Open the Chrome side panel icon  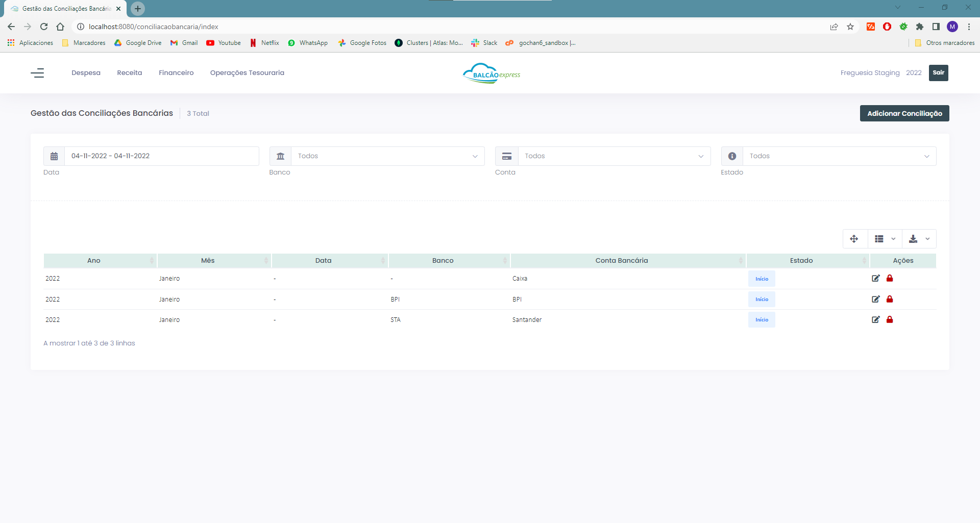pos(936,27)
